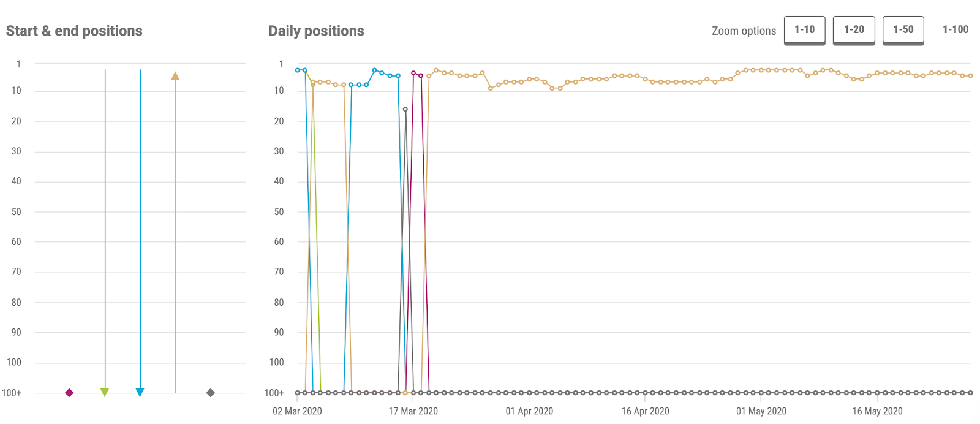
Task: Switch to the 1-100 zoom range
Action: click(x=956, y=30)
